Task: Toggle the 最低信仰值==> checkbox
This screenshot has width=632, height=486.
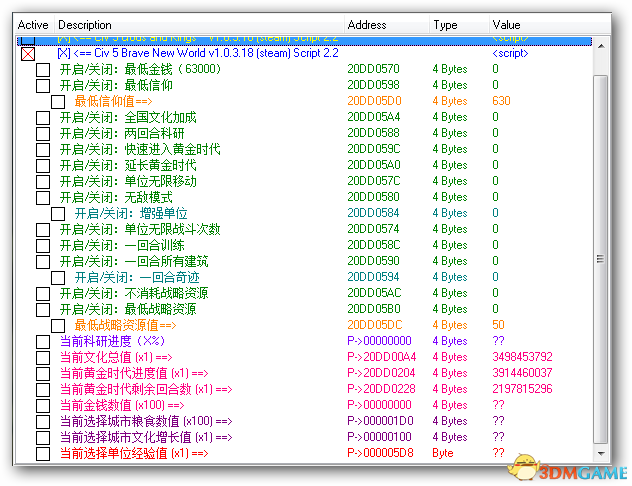Action: tap(58, 102)
